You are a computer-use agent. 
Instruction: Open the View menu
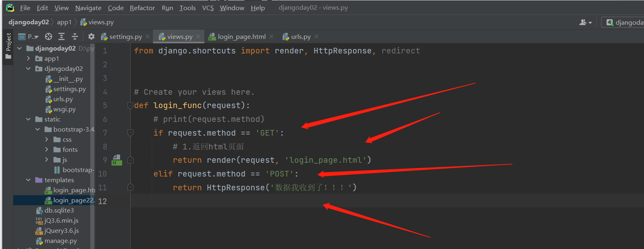(61, 8)
